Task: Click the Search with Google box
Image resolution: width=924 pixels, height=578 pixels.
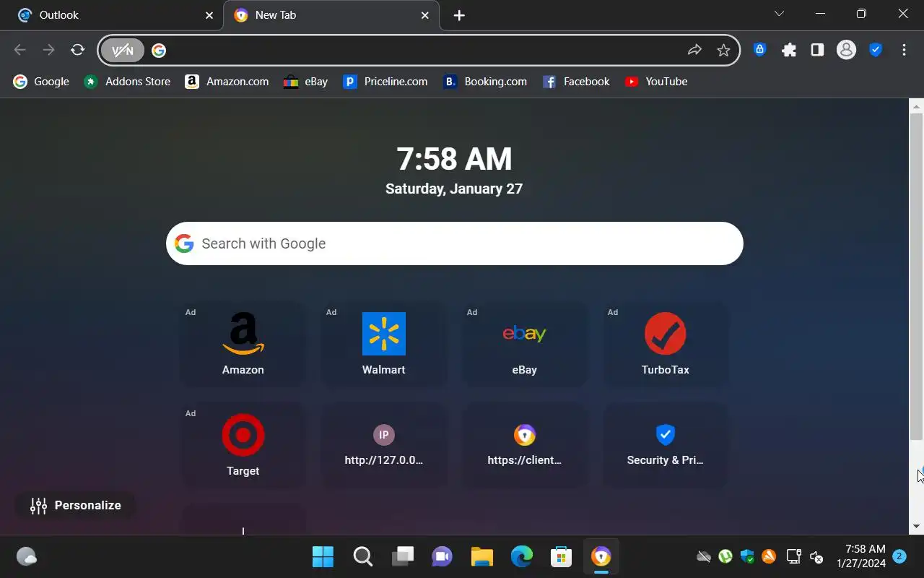Action: pos(455,243)
